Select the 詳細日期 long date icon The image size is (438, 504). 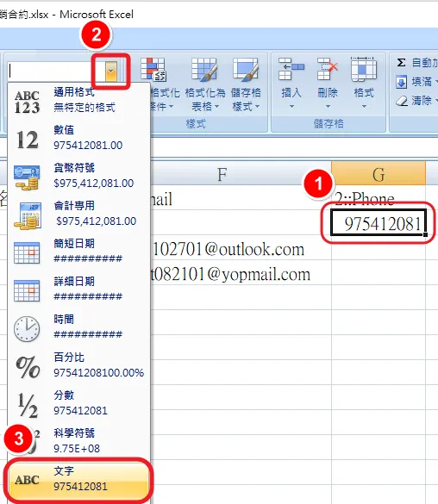[x=27, y=290]
